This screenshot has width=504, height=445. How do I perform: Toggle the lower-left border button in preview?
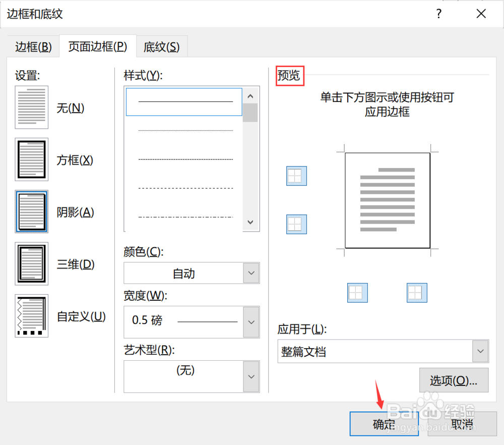click(x=296, y=225)
